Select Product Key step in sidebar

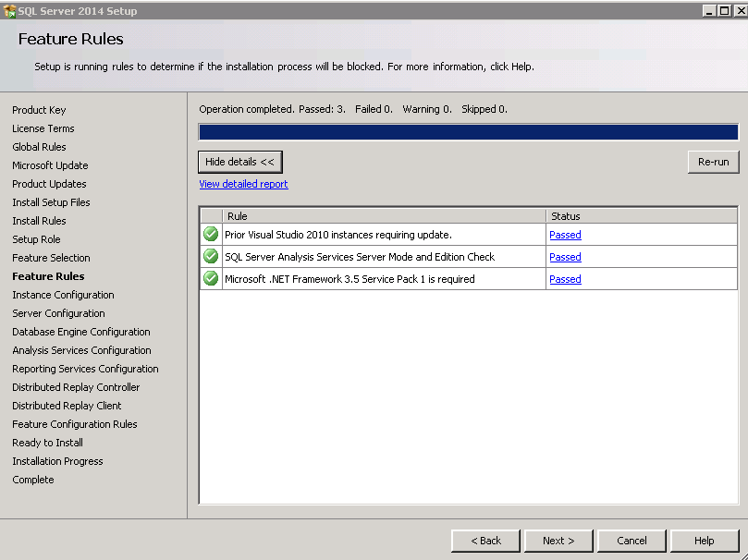39,110
